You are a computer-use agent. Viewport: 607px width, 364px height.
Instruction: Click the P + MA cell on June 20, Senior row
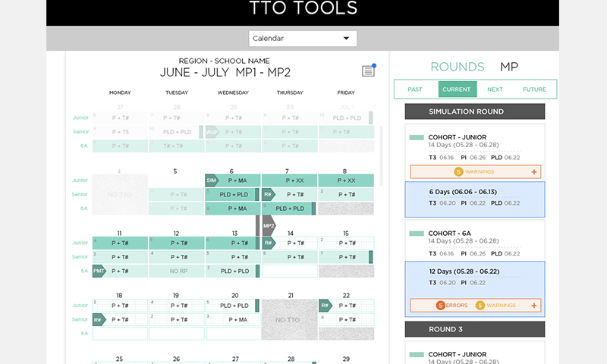(x=233, y=319)
